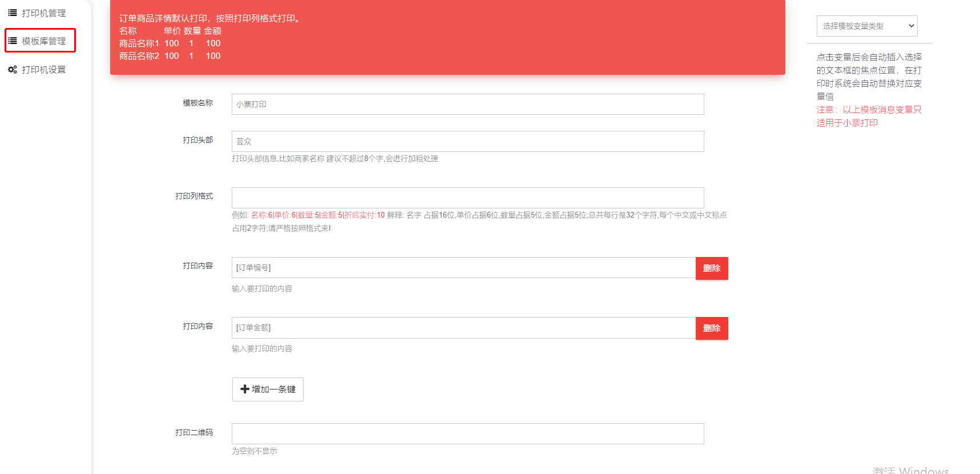Click the 打印列格式 input field
980x474 pixels.
click(x=467, y=198)
